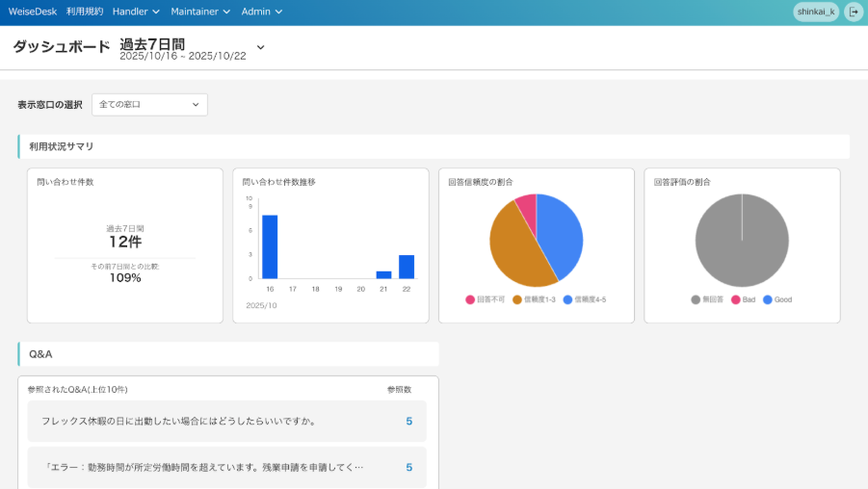Click the bar for day 22

[x=407, y=267]
